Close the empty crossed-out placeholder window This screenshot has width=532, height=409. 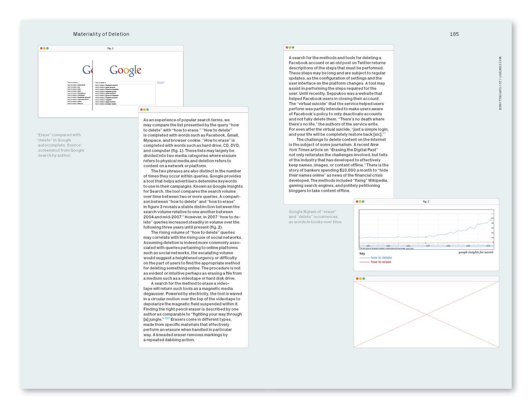tap(357, 279)
